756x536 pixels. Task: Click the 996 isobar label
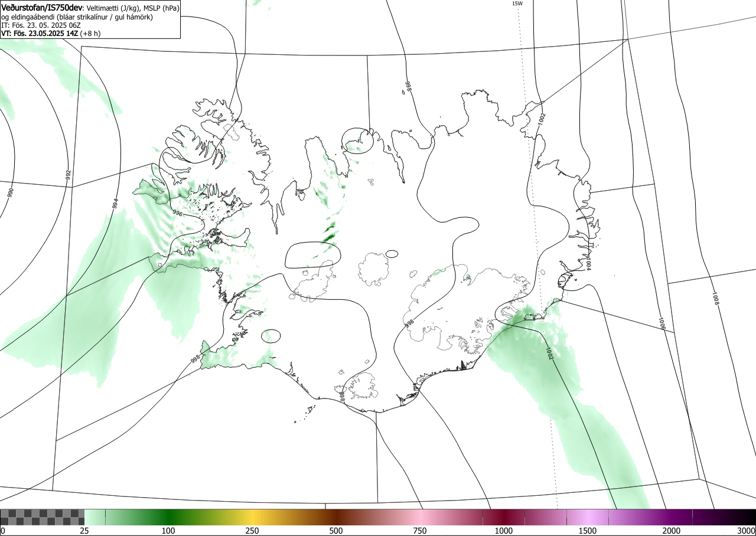click(177, 213)
